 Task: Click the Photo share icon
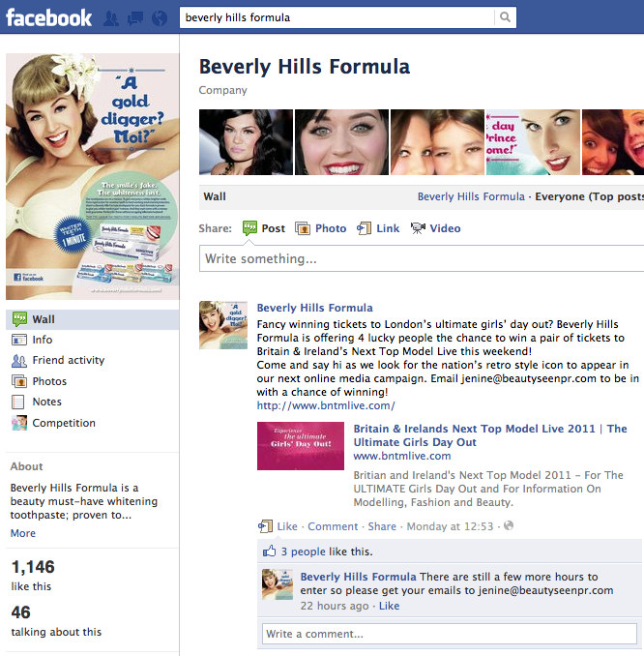(x=303, y=228)
